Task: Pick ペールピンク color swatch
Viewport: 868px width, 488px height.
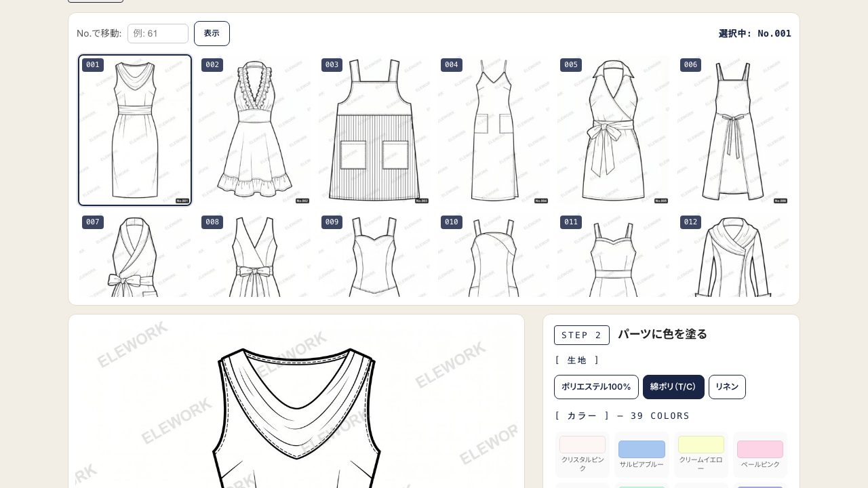Action: click(760, 454)
